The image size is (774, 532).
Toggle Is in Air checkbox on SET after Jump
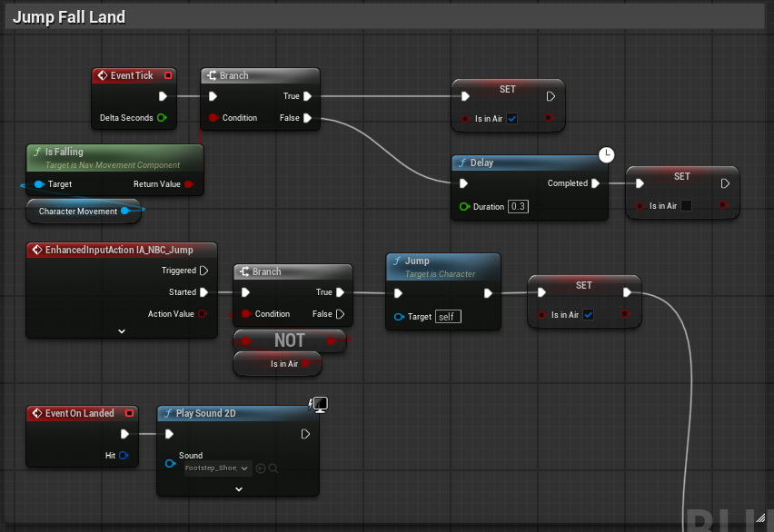click(588, 314)
